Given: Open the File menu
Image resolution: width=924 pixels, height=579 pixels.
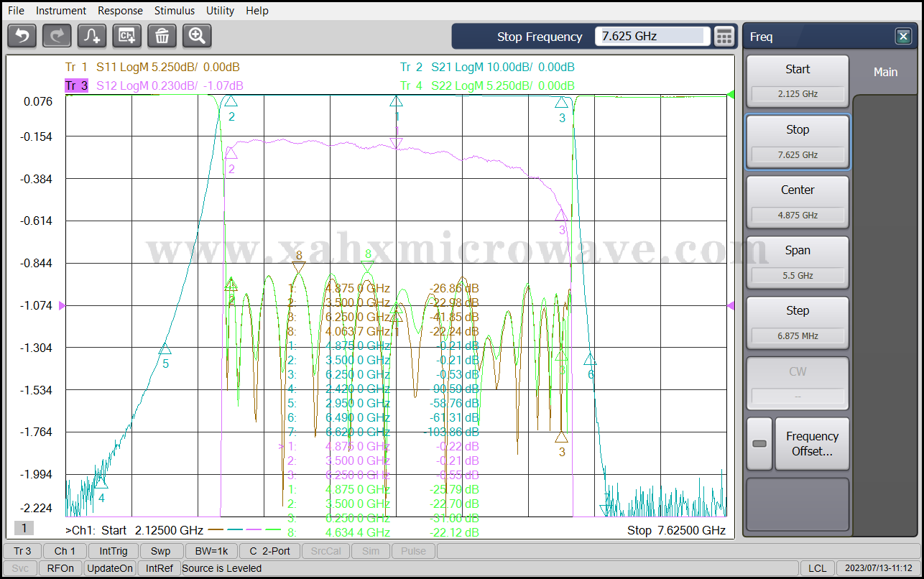Looking at the screenshot, I should [16, 11].
